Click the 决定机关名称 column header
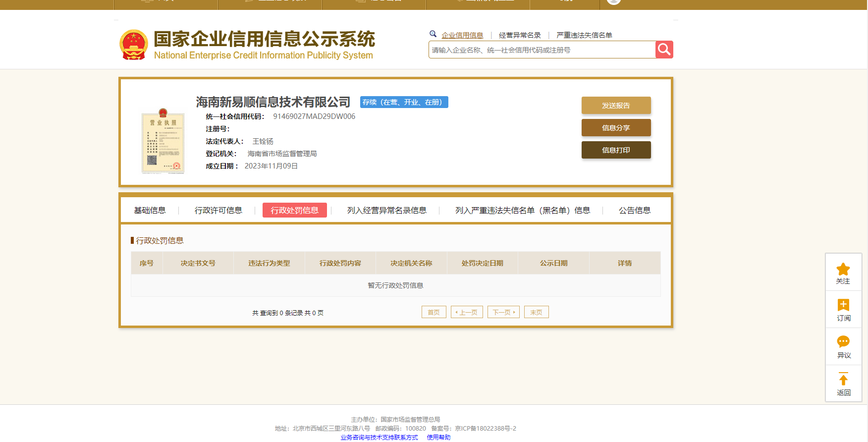 click(411, 263)
